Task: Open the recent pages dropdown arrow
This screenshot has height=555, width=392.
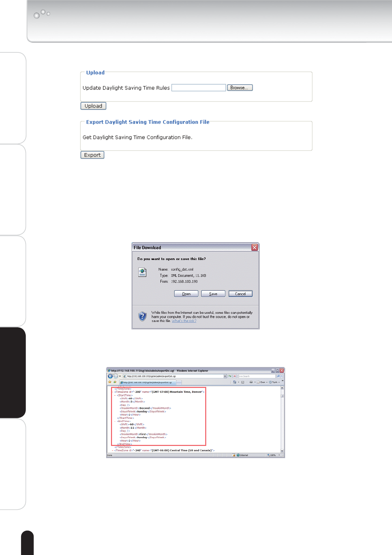Action: [x=120, y=376]
